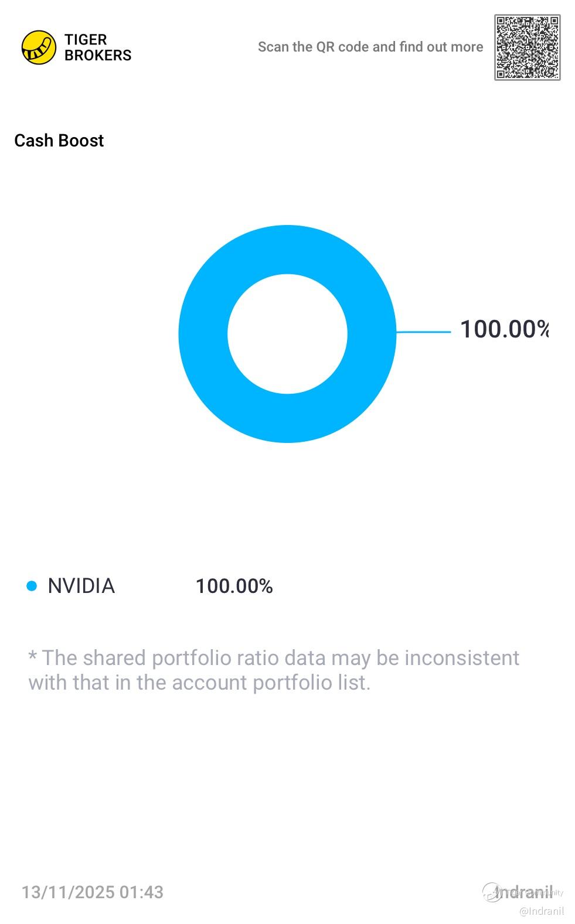Click the 13/11/2025 01:43 timestamp
575x924 pixels.
(93, 892)
